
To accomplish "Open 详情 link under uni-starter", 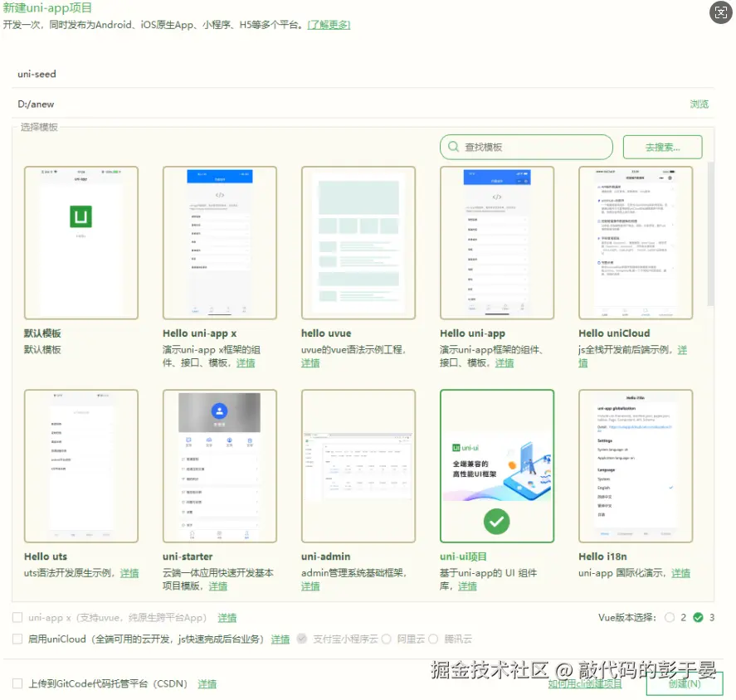I will click(217, 586).
